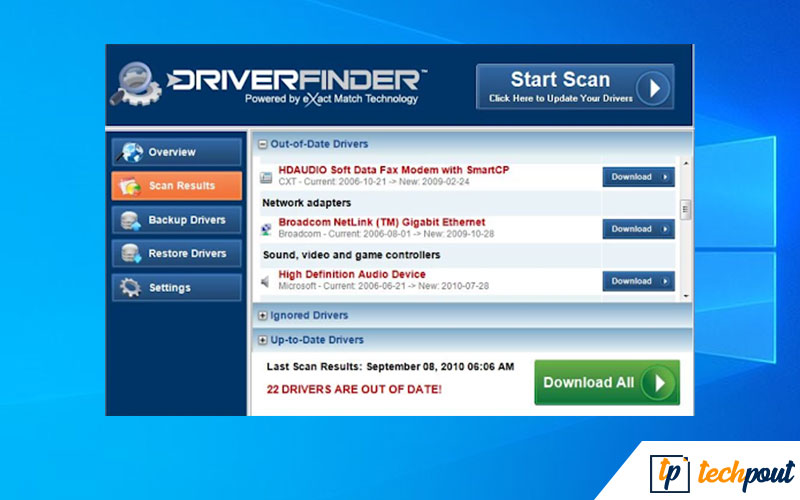Open the Settings section
The width and height of the screenshot is (800, 500).
click(177, 288)
